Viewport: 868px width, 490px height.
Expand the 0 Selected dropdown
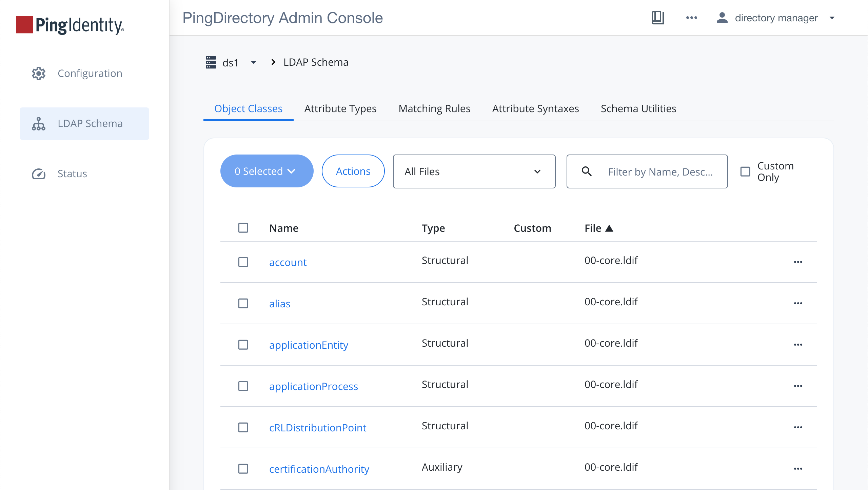[x=267, y=171]
